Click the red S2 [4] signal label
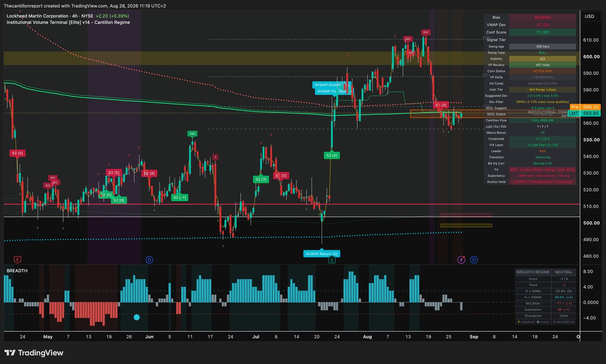Screen dimensions: 606x364 pyautogui.click(x=441, y=105)
